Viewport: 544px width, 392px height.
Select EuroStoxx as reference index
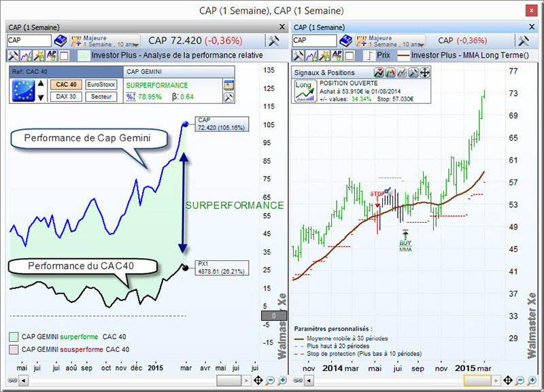click(101, 84)
